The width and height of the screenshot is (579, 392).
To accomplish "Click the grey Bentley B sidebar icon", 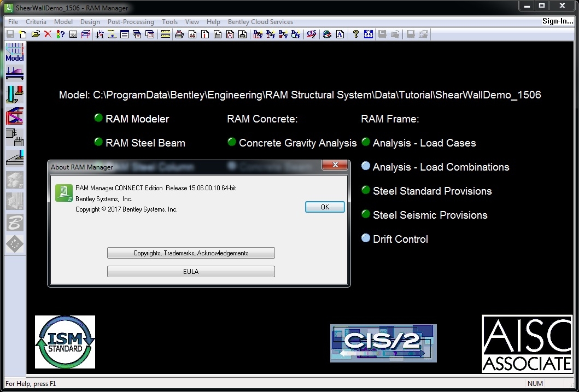I will 15,223.
